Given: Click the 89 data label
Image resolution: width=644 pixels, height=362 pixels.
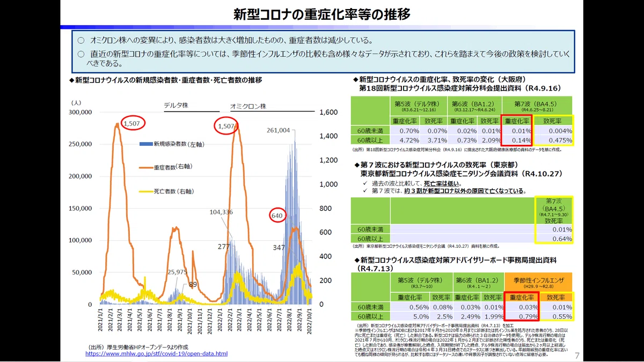Looking at the screenshot, I should point(193,284).
